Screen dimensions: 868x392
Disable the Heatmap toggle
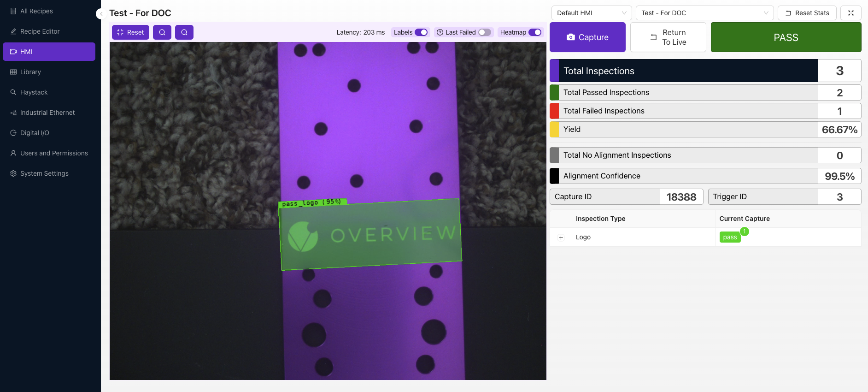coord(534,32)
